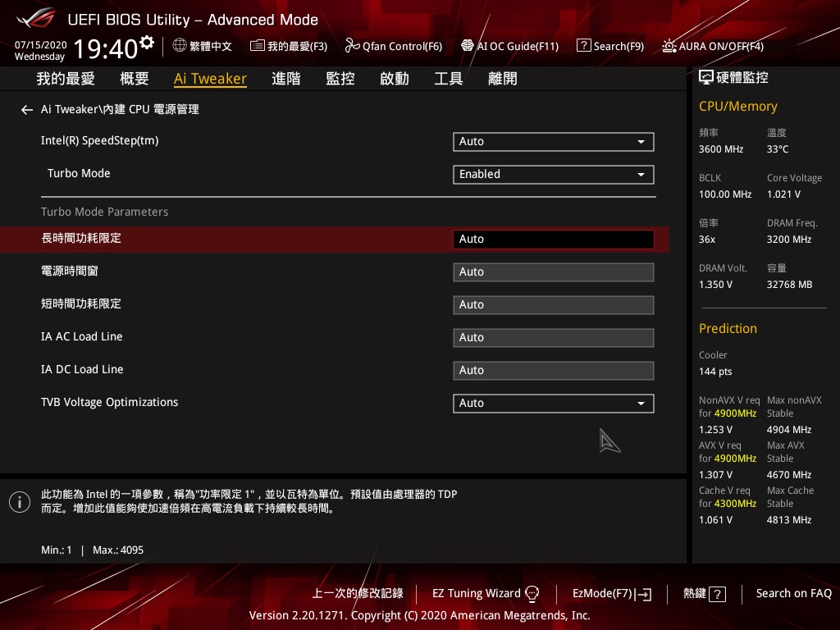
Task: Click the 4670 MHz Max AVX value
Action: (789, 475)
